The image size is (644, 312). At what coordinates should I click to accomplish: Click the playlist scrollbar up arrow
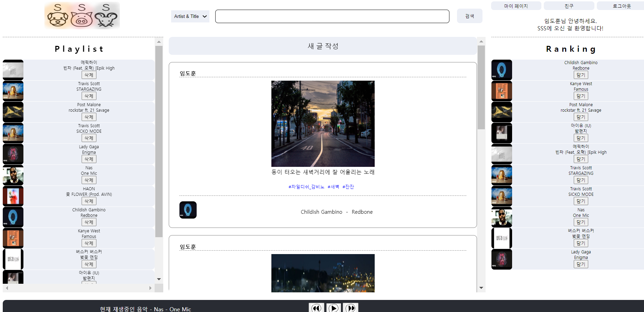[159, 42]
